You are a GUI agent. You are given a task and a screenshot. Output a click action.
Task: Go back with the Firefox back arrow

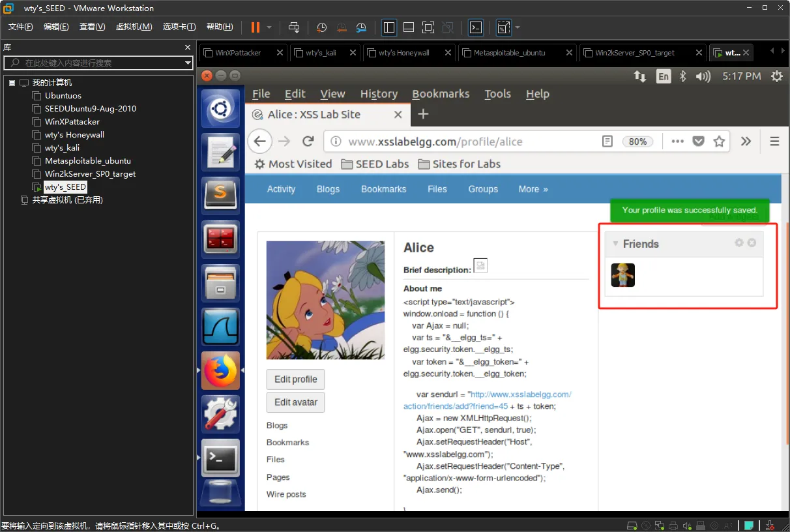coord(259,141)
